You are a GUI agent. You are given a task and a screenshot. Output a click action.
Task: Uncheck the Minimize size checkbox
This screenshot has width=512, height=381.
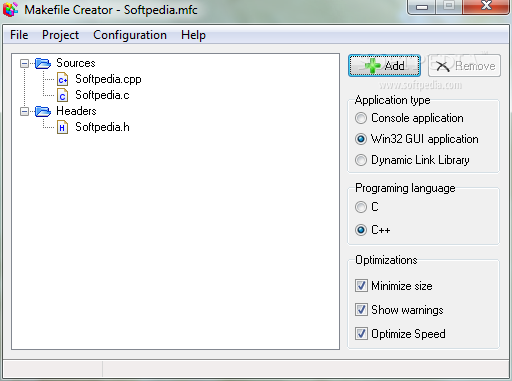coord(361,286)
